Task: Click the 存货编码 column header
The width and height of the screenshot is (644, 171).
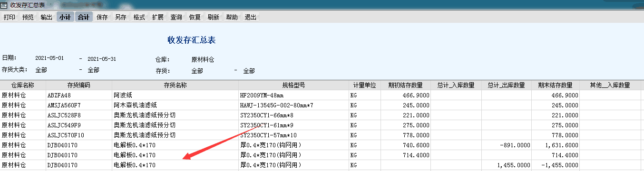Action: pyautogui.click(x=78, y=85)
